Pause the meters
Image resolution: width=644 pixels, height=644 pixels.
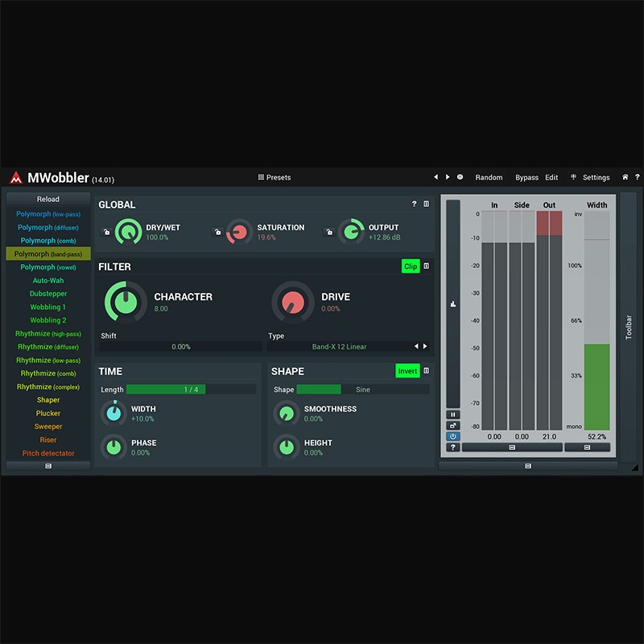click(453, 415)
